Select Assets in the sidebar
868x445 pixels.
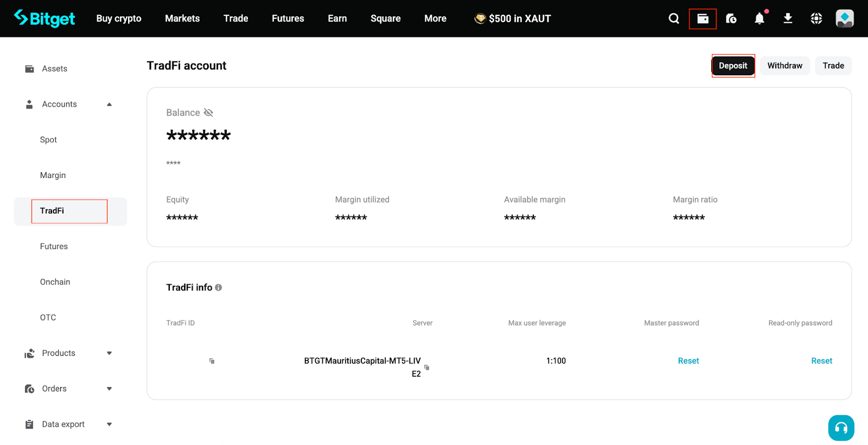coord(55,69)
